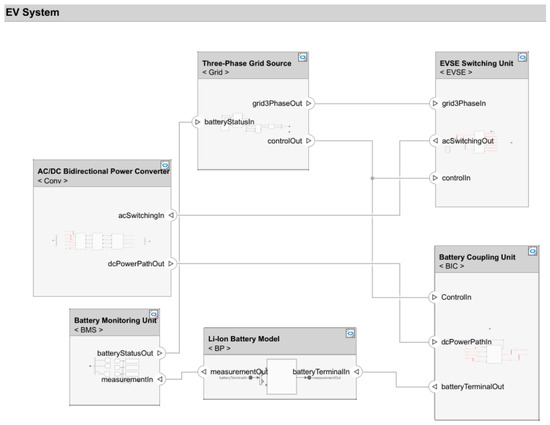Click the EVSE Switching Unit reference icon

(x=522, y=57)
